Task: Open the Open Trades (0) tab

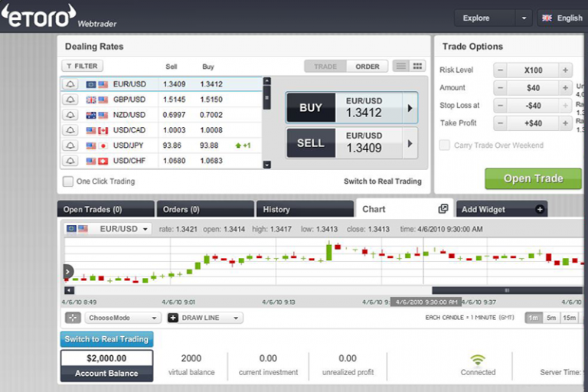Action: coord(106,209)
